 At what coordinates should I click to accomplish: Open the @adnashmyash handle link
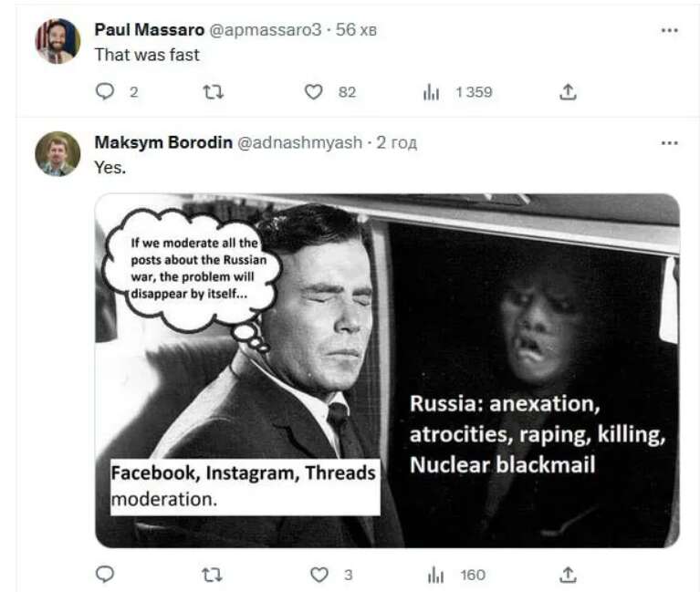299,143
